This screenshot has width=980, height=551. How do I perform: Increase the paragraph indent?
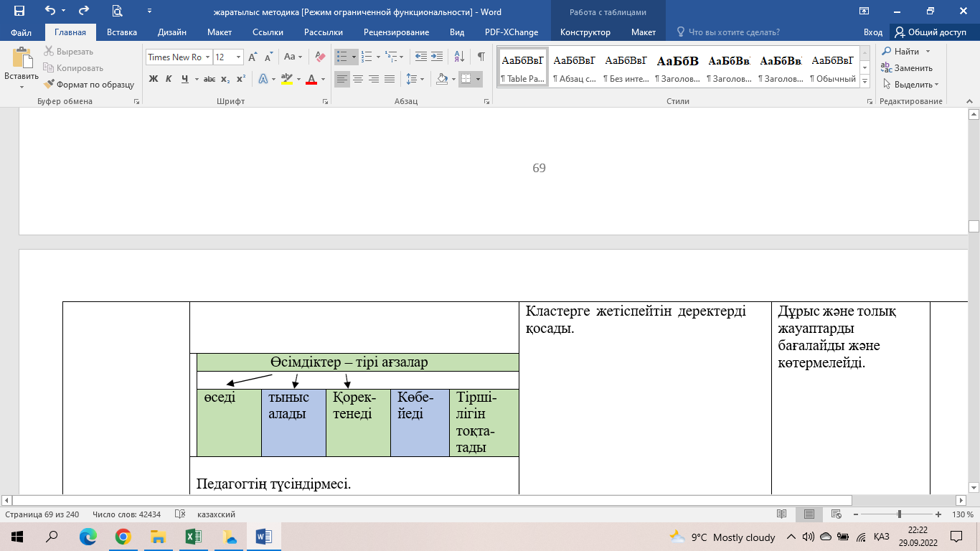(x=438, y=57)
